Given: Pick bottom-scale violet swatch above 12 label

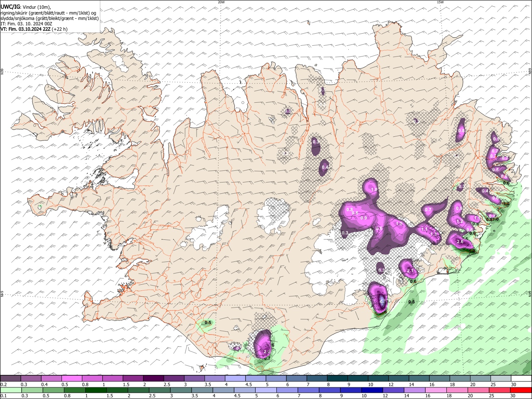Looking at the screenshot, I should pos(393,390).
